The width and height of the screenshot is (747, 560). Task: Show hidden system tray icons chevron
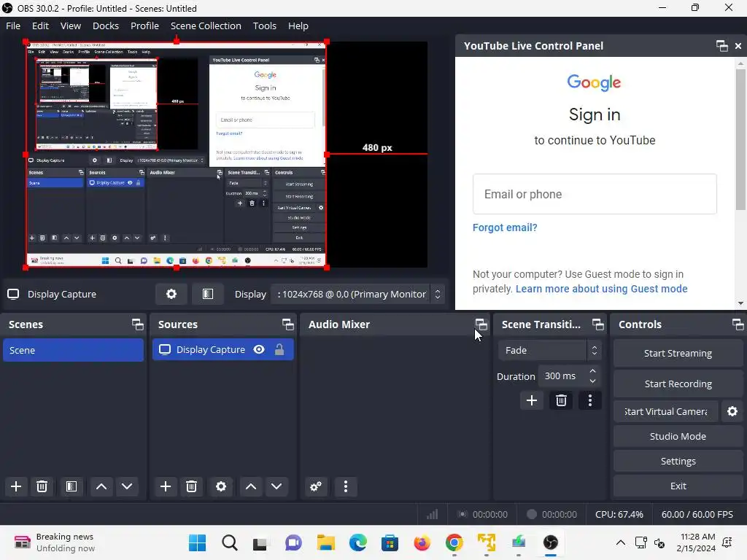click(620, 542)
